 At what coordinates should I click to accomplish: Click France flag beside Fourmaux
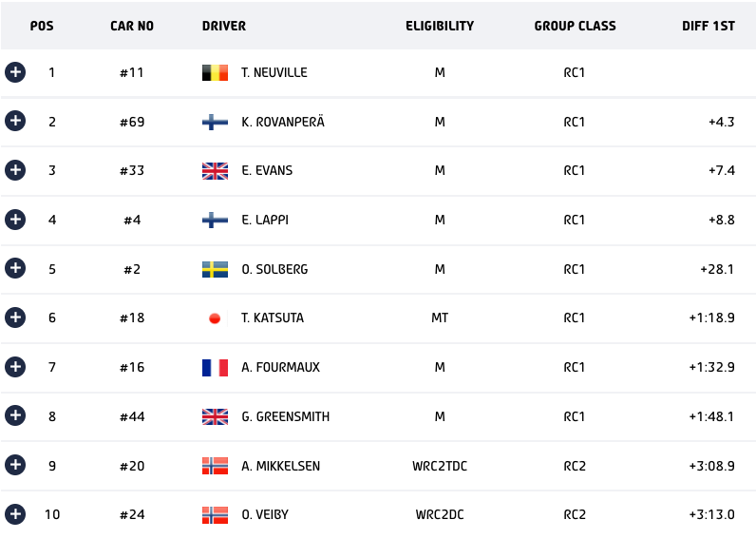[x=215, y=367]
